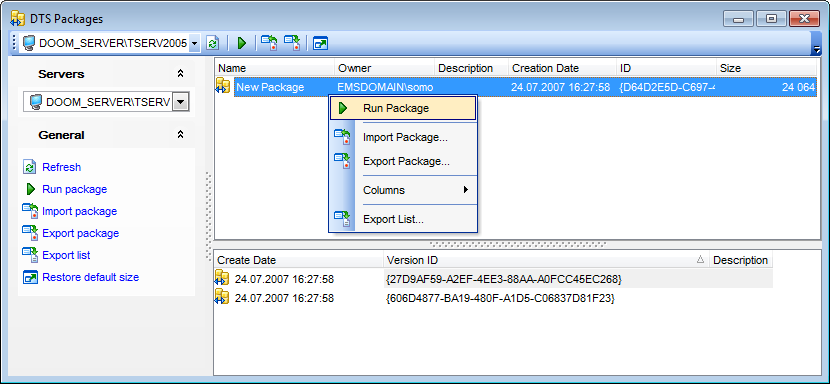Click the size value 24 064

point(798,87)
